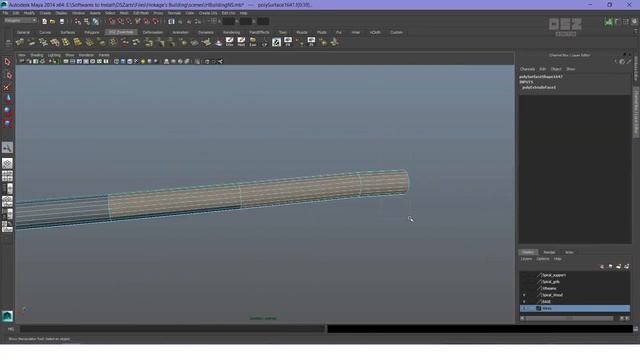
Task: Select by object type mode icon
Action: [x=87, y=21]
